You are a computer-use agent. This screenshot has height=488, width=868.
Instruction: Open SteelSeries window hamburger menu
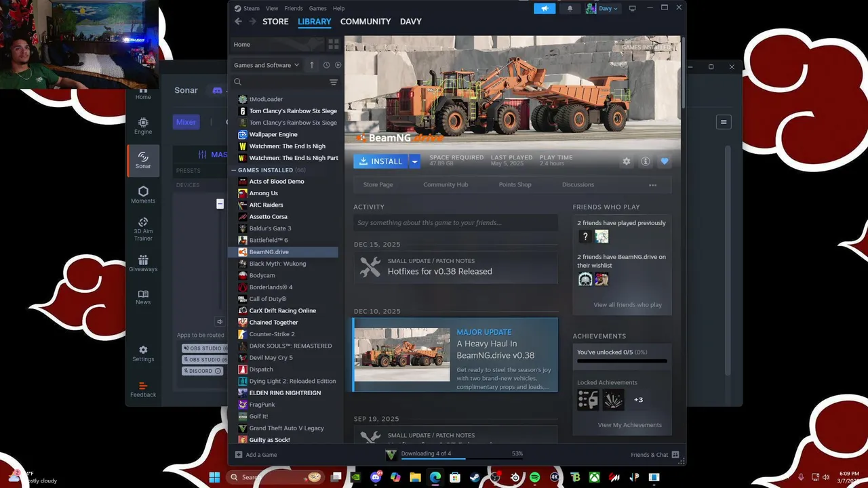click(724, 122)
